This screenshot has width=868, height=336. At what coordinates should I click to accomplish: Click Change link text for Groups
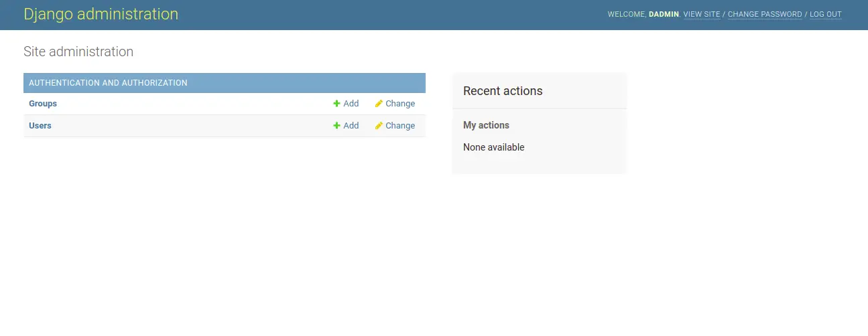point(400,104)
